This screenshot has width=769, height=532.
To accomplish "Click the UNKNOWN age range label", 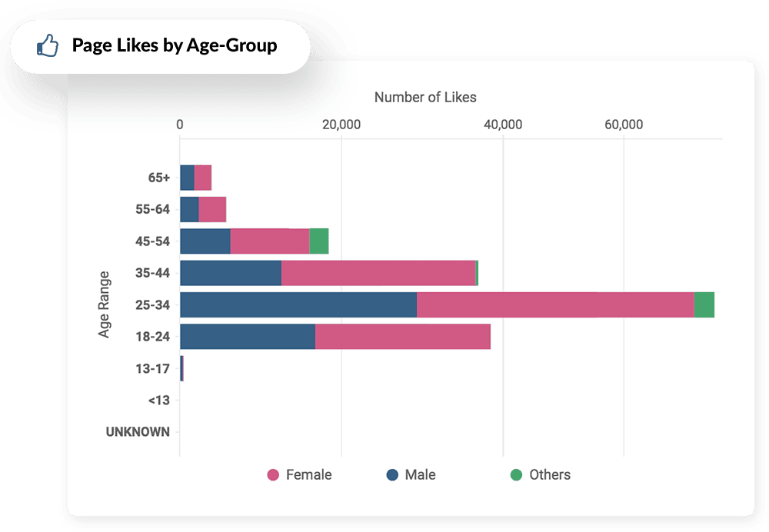I will click(138, 432).
